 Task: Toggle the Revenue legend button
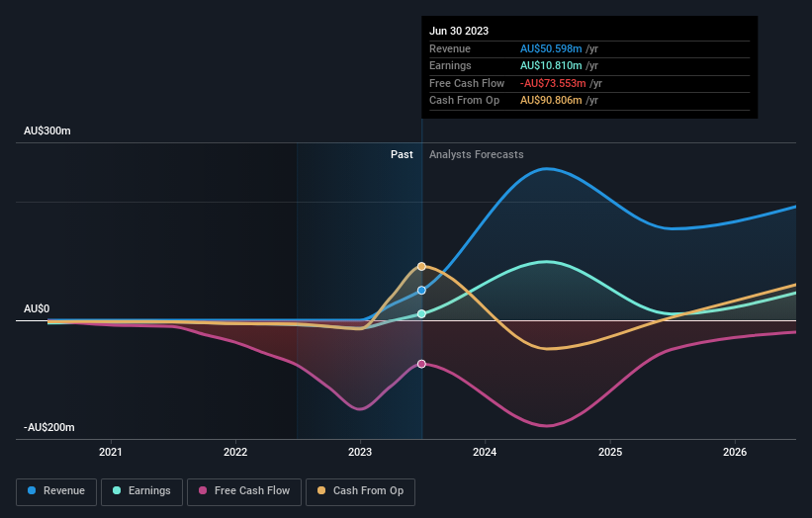click(56, 491)
